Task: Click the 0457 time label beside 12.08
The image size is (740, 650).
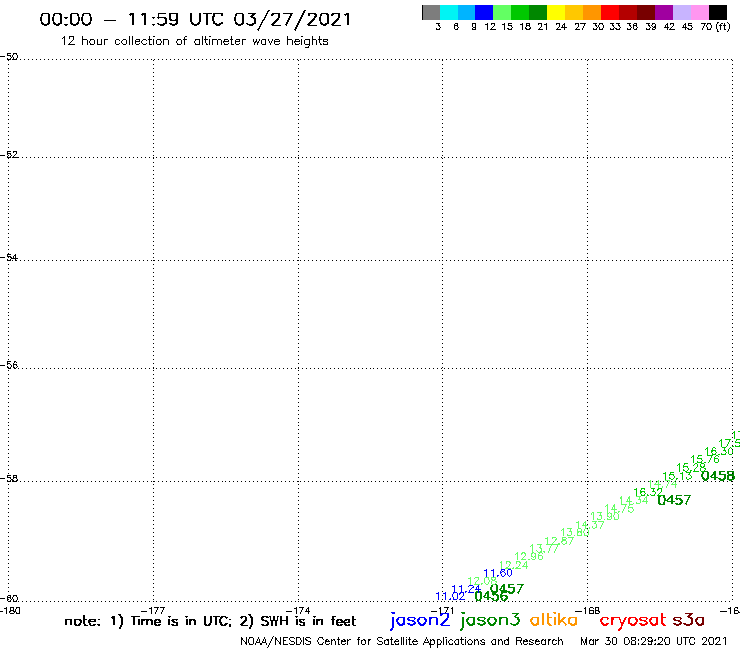Action: pos(507,589)
